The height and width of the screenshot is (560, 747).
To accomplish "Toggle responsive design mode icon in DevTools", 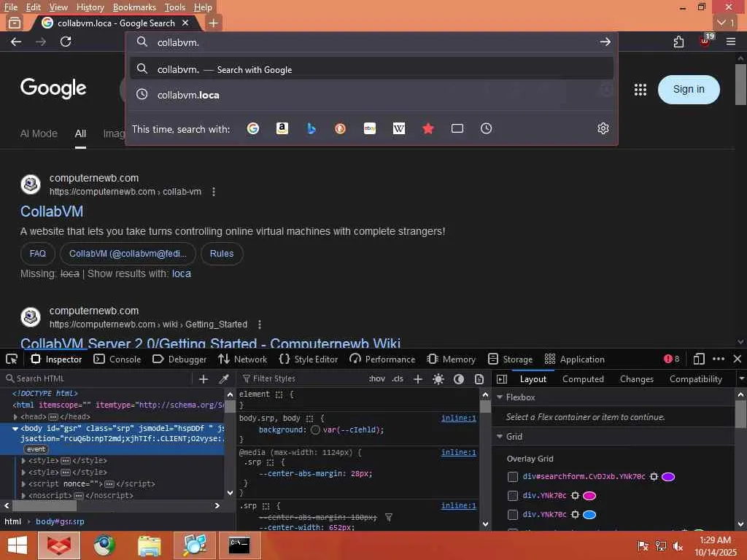I will coord(699,359).
